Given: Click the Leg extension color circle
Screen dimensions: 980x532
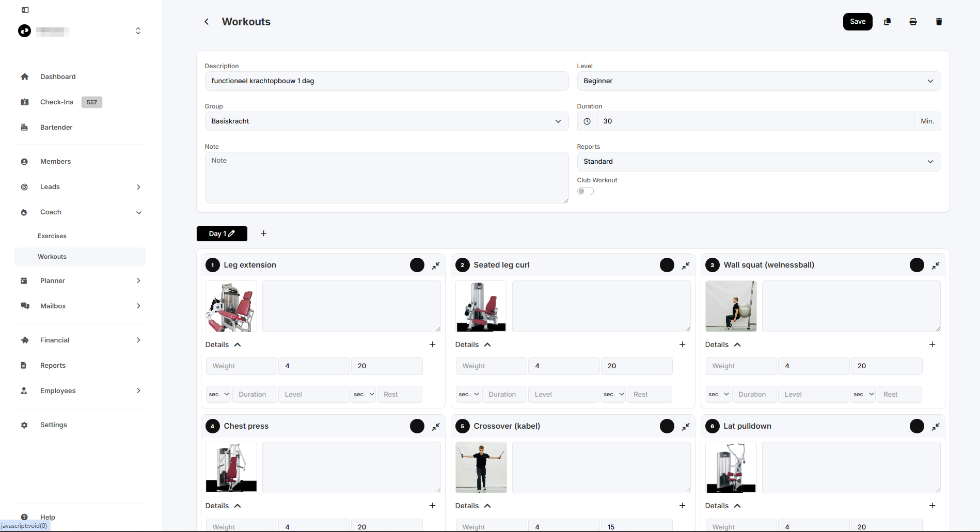Looking at the screenshot, I should (417, 265).
